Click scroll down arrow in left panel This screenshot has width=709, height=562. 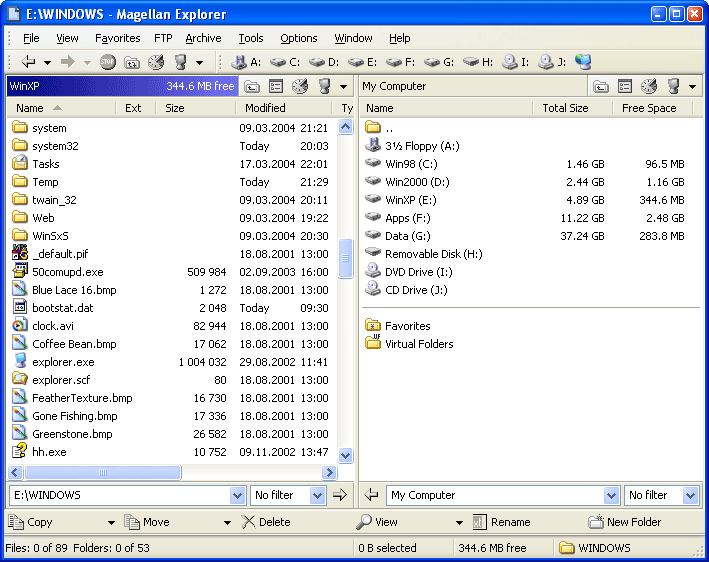345,455
